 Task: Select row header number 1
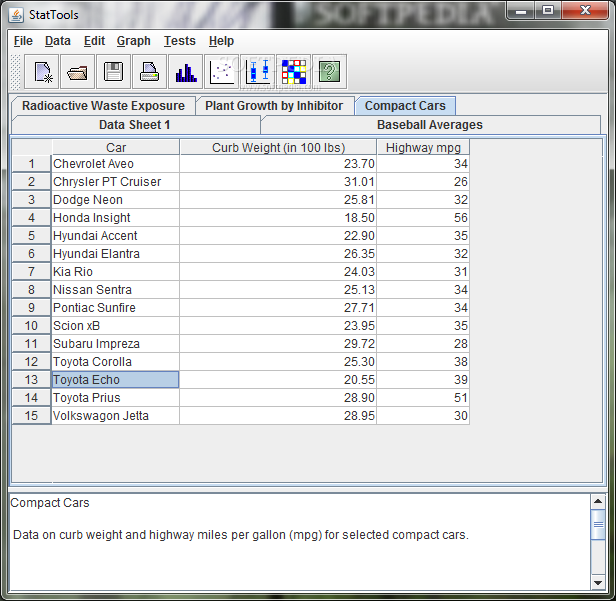[31, 164]
